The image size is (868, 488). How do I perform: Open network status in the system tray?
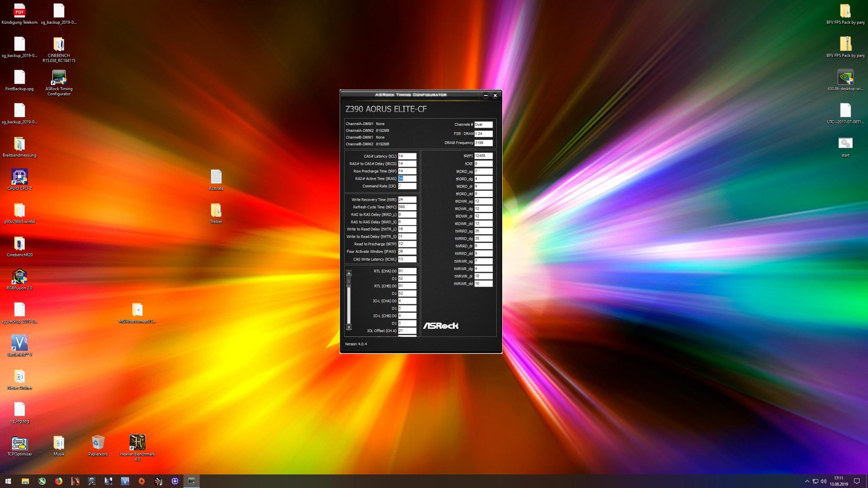(x=815, y=481)
